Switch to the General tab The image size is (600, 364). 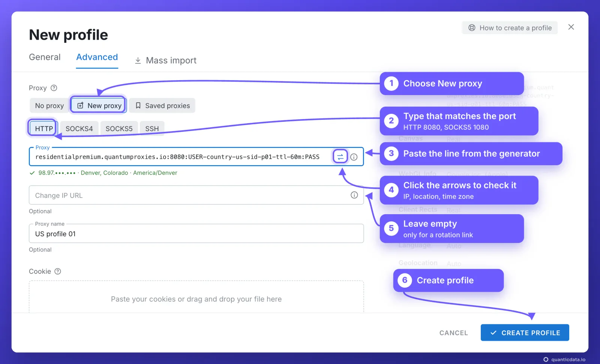coord(45,57)
